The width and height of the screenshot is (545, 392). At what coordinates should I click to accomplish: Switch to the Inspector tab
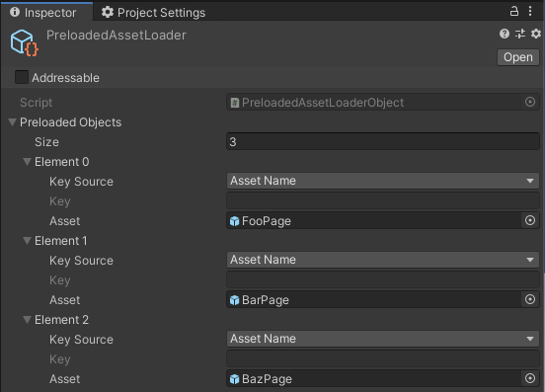pyautogui.click(x=46, y=12)
